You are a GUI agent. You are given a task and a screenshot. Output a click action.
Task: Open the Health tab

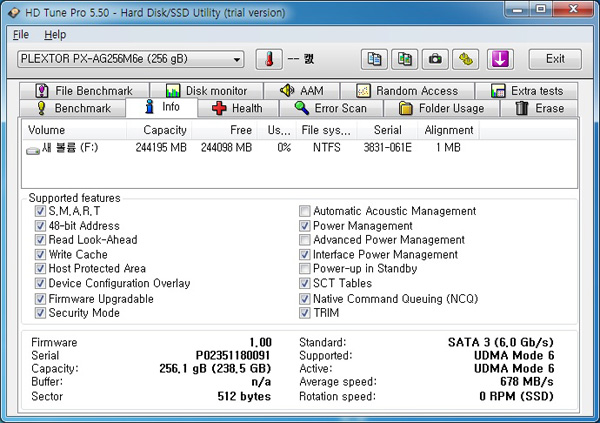click(x=237, y=108)
